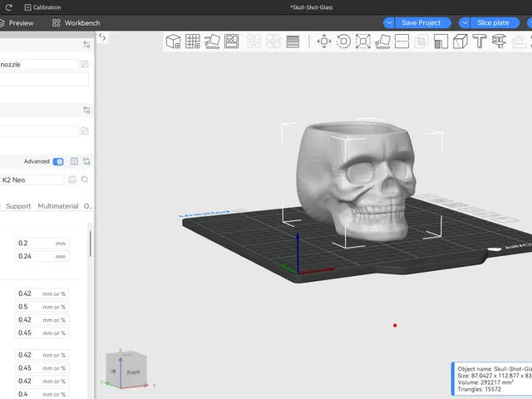Search process settings with magnifier icon
This screenshot has width=532, height=399.
point(85,180)
